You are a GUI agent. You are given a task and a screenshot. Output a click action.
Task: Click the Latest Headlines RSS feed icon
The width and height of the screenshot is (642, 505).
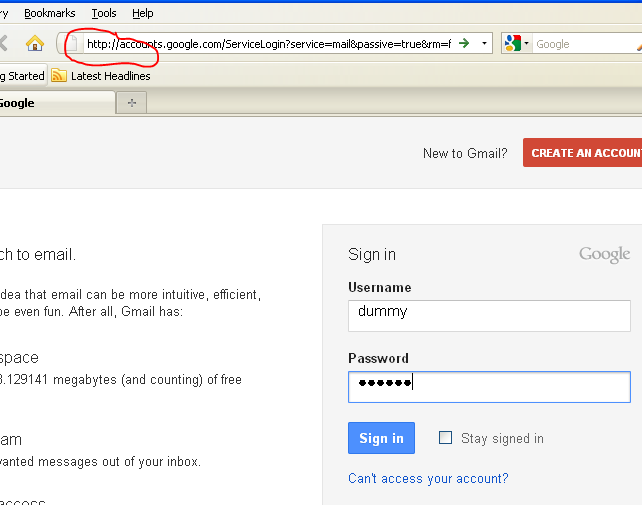[x=59, y=76]
